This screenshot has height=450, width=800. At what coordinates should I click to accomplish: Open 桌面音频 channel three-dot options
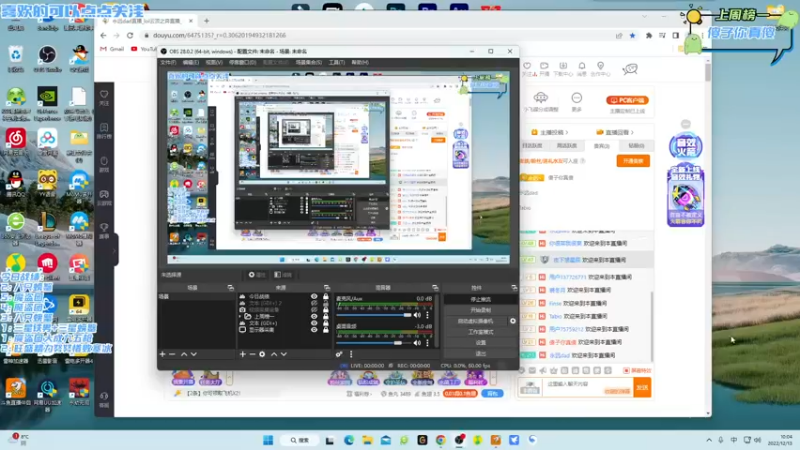[428, 343]
